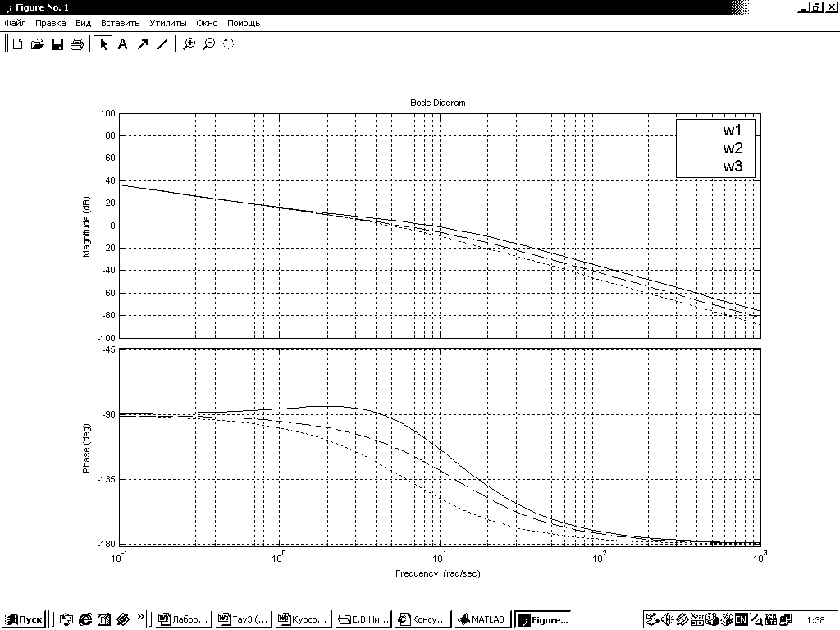The image size is (840, 630).
Task: Launch Internet Explorer from quick launch
Action: click(x=85, y=620)
